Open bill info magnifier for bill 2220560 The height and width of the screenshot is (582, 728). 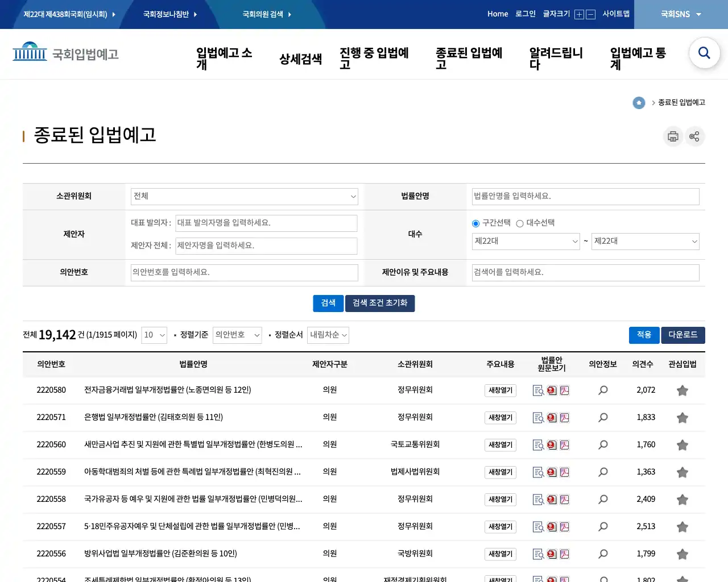[x=603, y=445]
